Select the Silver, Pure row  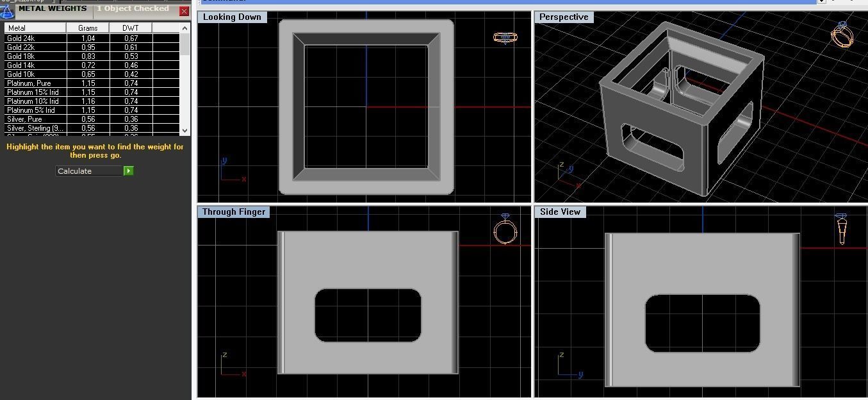click(92, 119)
